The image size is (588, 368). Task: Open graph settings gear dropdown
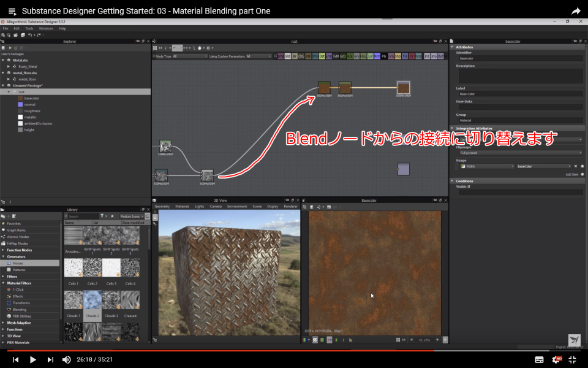pos(209,48)
